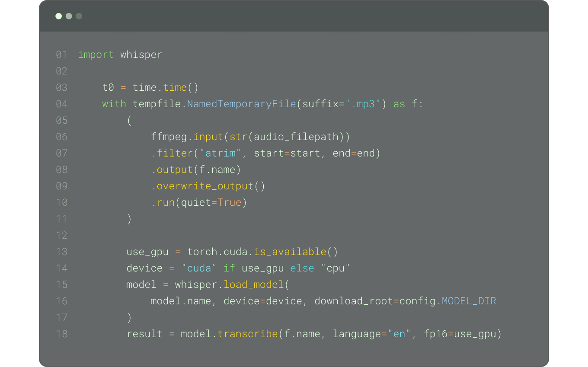Click 'True' value on line 10
The width and height of the screenshot is (588, 367).
(x=230, y=203)
